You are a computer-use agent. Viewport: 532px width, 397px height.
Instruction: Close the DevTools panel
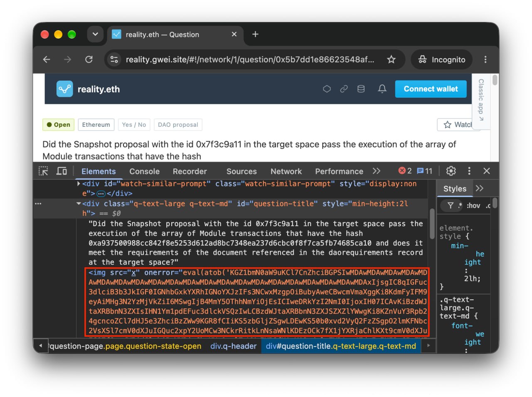(x=487, y=171)
